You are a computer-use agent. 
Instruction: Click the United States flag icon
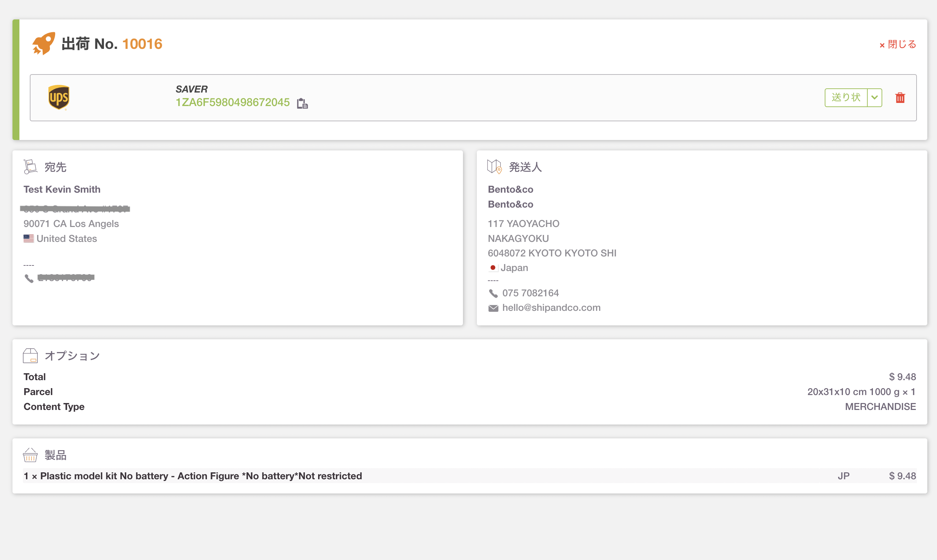point(29,238)
